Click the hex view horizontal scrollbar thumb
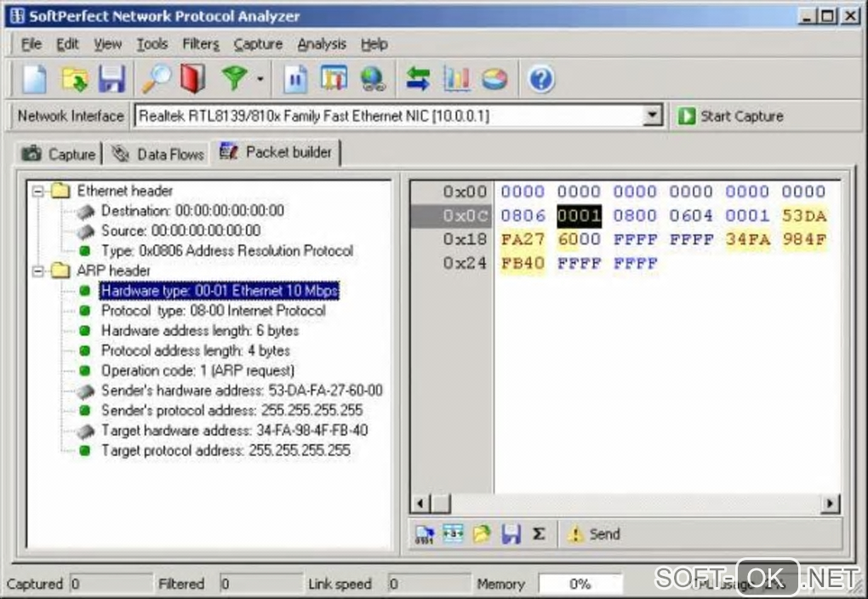 coord(441,504)
